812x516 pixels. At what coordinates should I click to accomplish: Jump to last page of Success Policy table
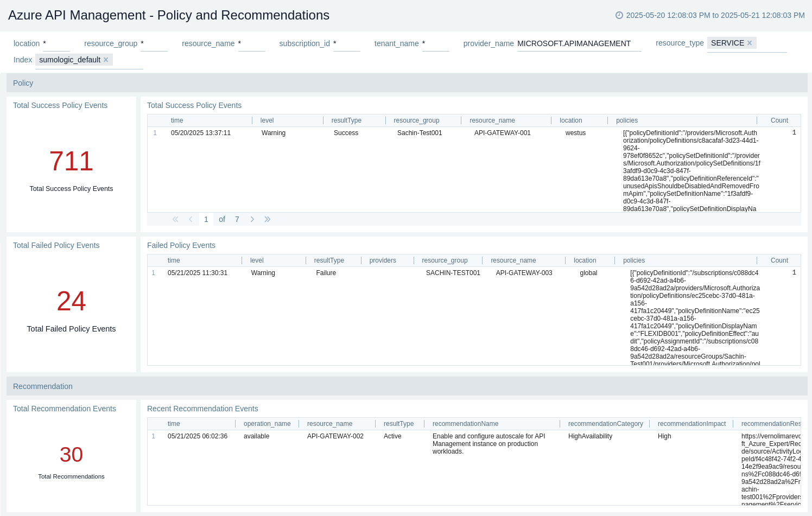(x=268, y=219)
